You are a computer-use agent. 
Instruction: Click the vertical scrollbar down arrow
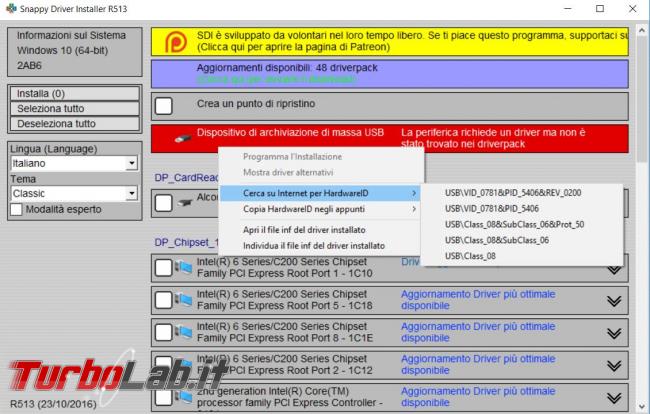pos(642,406)
